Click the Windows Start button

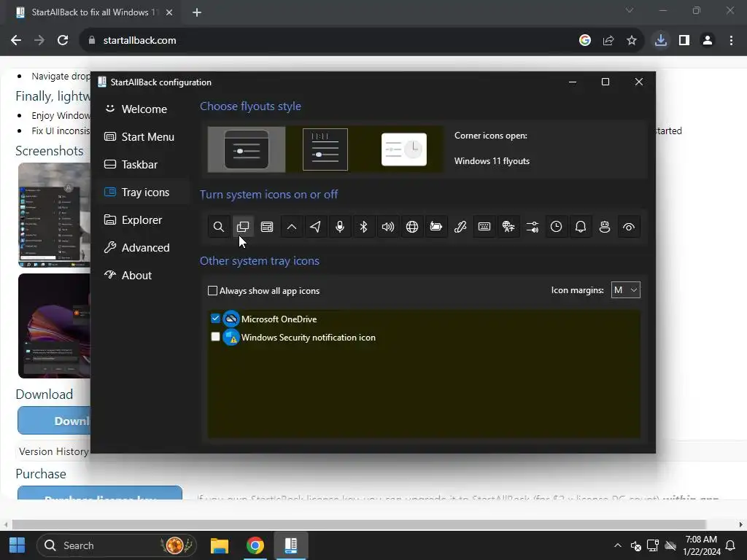coord(18,545)
